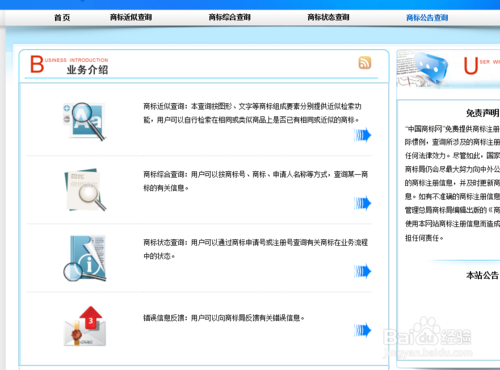
Task: Click the orange RSS feed icon
Action: (x=365, y=62)
